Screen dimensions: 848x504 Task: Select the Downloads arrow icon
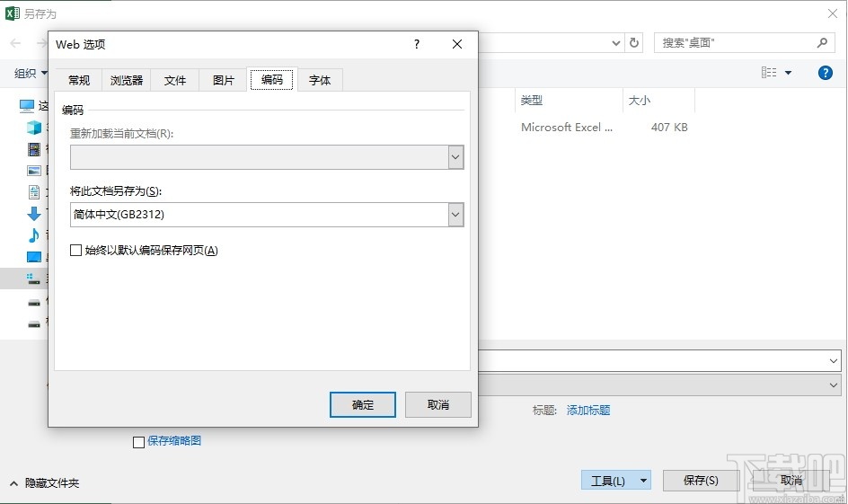click(34, 214)
